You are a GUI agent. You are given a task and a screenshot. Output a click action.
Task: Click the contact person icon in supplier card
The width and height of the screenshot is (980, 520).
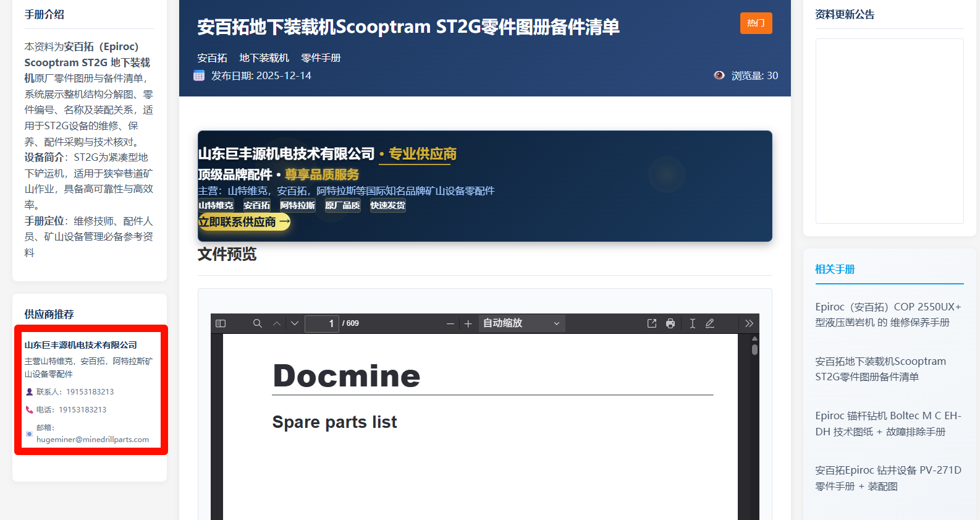tap(29, 392)
